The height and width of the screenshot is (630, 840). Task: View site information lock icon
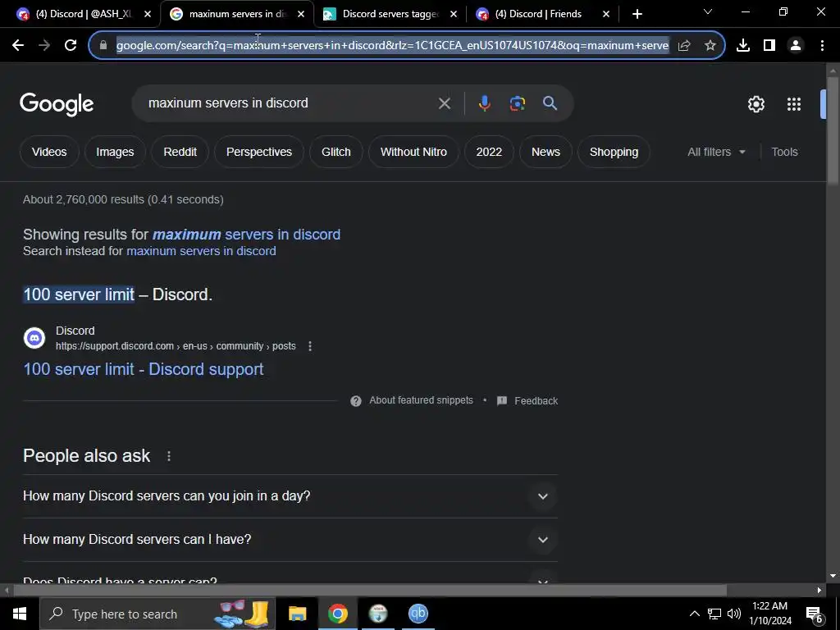point(103,46)
